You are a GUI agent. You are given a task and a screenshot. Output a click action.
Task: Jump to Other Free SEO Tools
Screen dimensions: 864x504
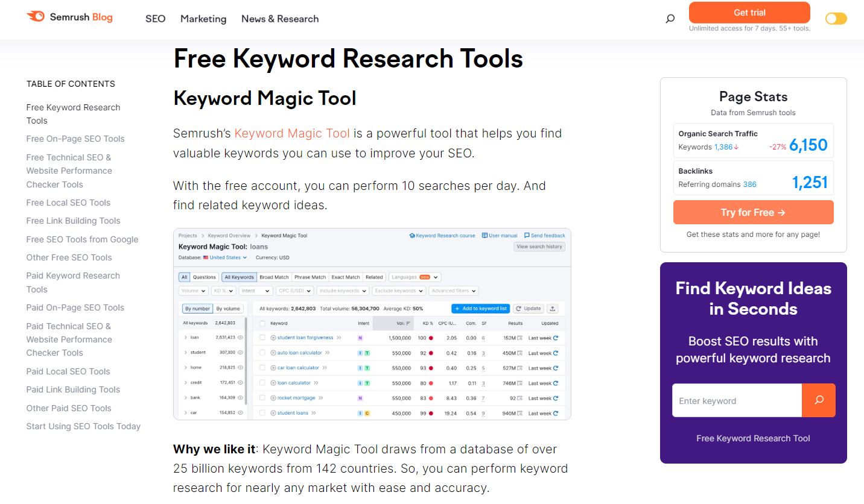coord(69,257)
